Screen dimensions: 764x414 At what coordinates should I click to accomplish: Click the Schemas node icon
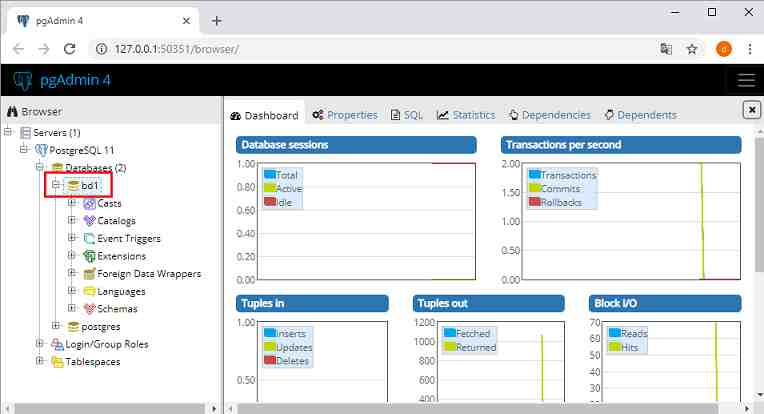pos(89,309)
